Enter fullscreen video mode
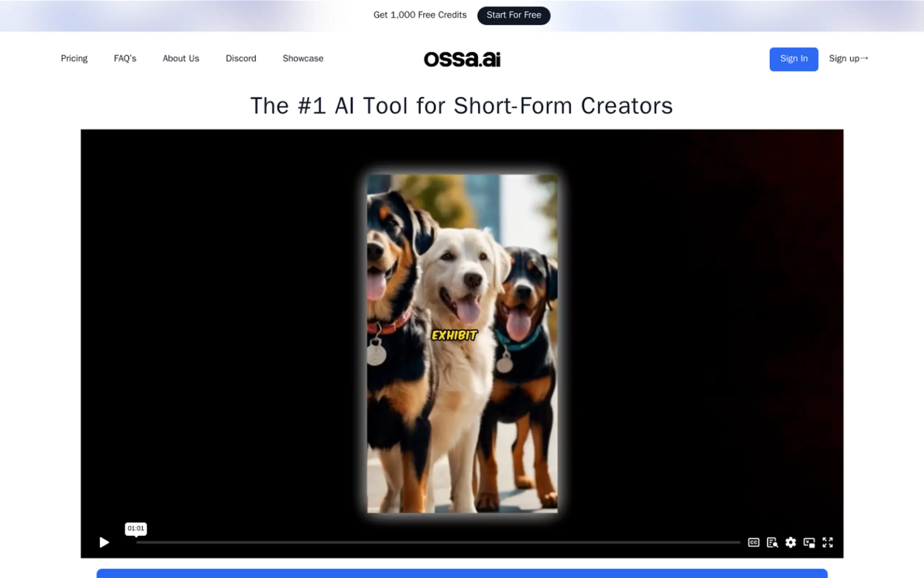 coord(827,542)
